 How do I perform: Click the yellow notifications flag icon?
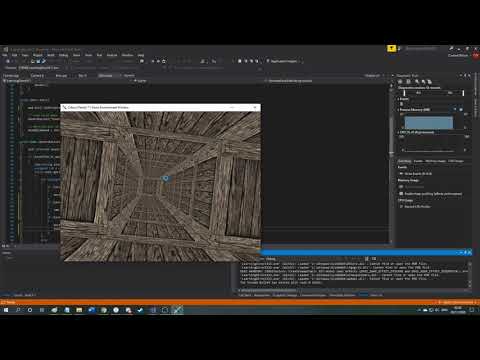coord(391,49)
